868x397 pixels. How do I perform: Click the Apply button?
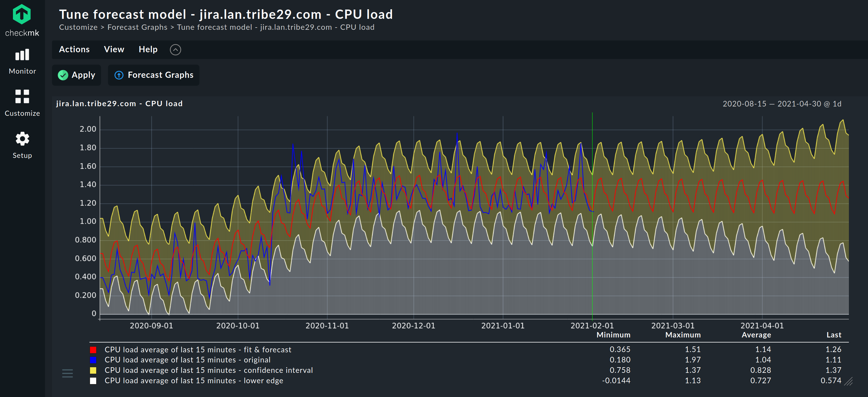pyautogui.click(x=77, y=75)
